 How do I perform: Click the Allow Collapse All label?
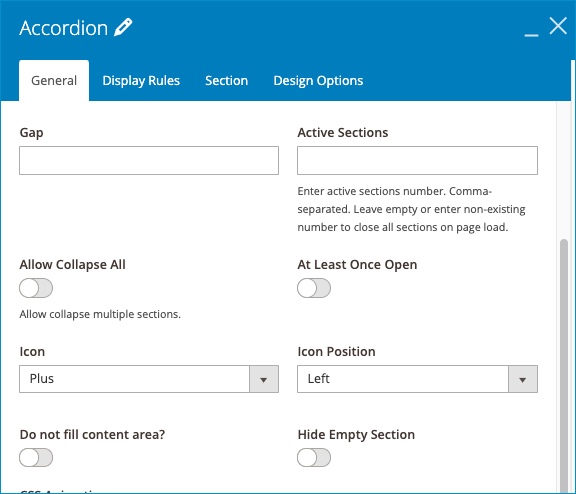tap(72, 264)
